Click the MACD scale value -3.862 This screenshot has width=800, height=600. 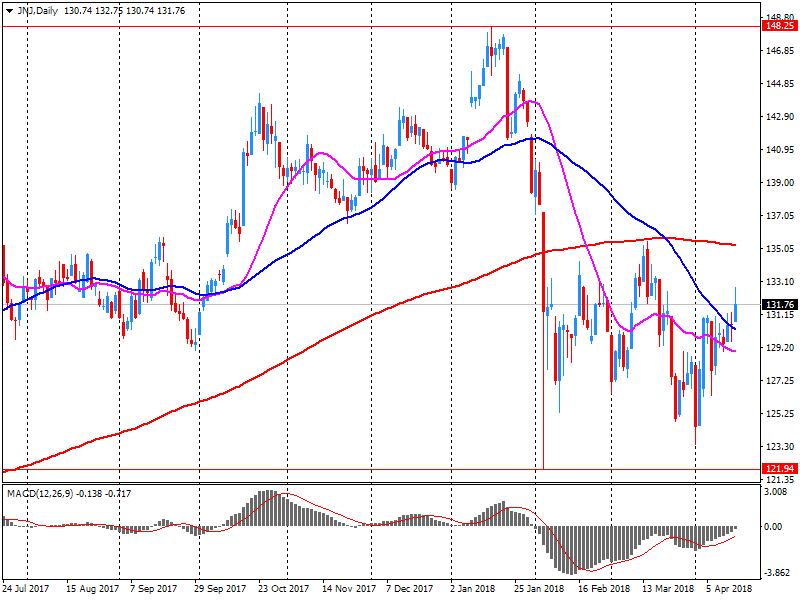pyautogui.click(x=778, y=573)
